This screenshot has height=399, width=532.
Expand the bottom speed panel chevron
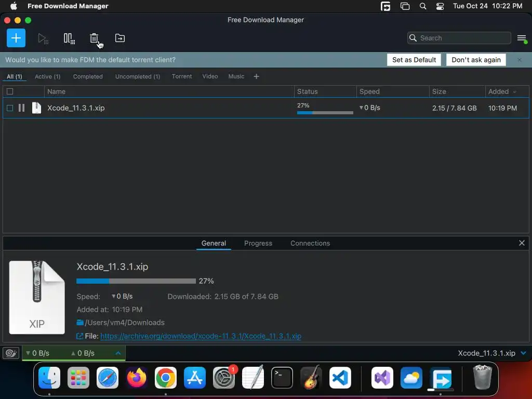point(118,353)
